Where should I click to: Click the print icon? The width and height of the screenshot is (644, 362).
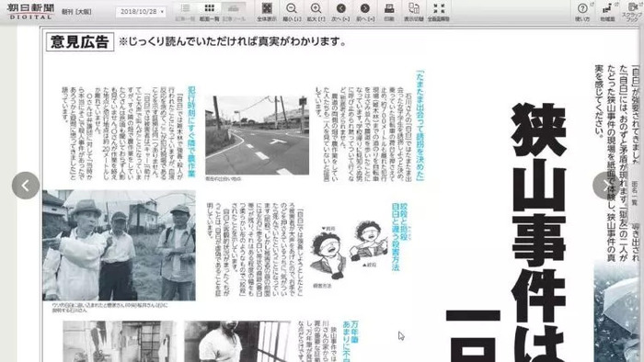tap(389, 11)
